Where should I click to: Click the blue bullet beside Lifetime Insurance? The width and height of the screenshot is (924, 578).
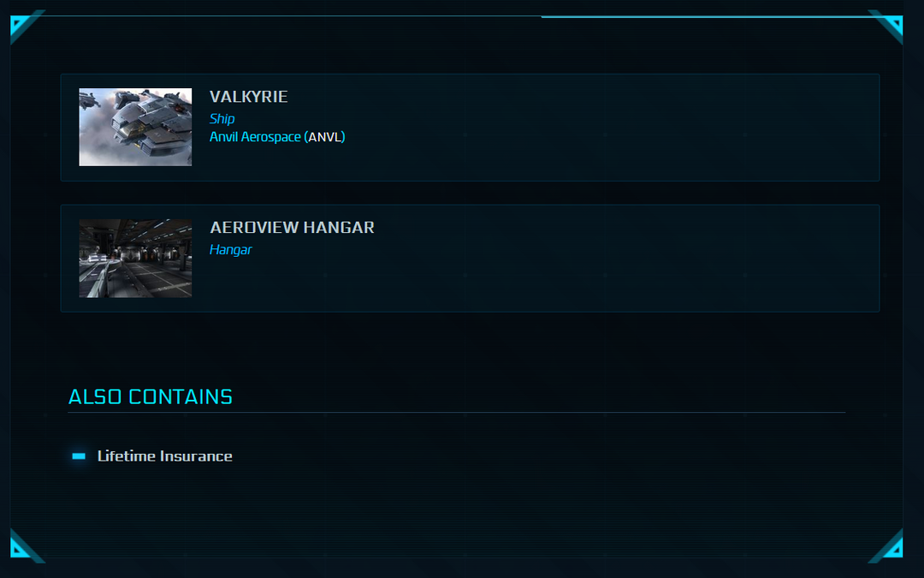pyautogui.click(x=79, y=456)
